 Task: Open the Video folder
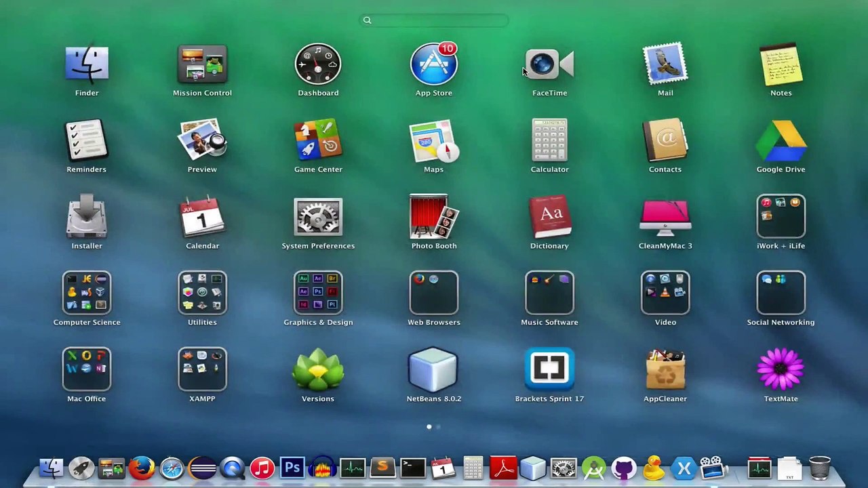point(665,293)
